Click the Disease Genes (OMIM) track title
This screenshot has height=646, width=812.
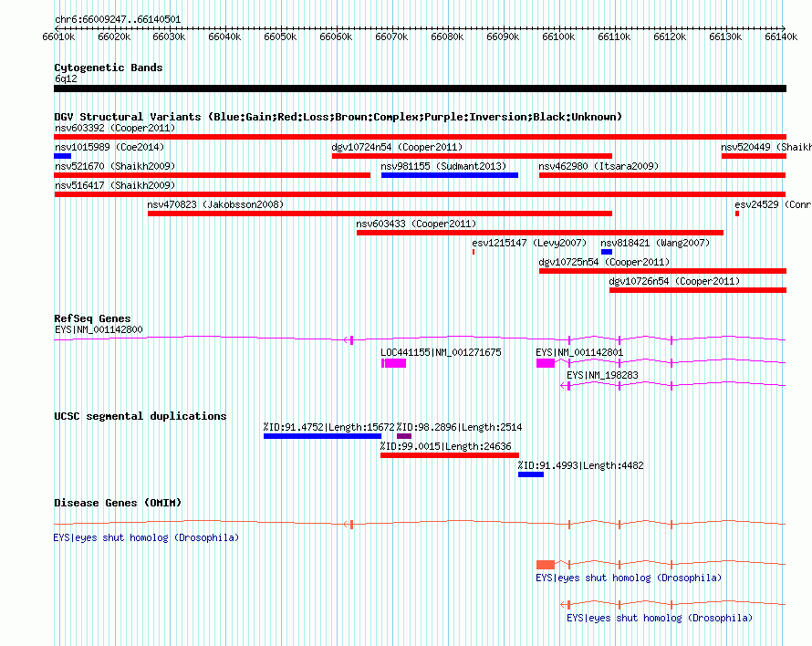[x=118, y=503]
